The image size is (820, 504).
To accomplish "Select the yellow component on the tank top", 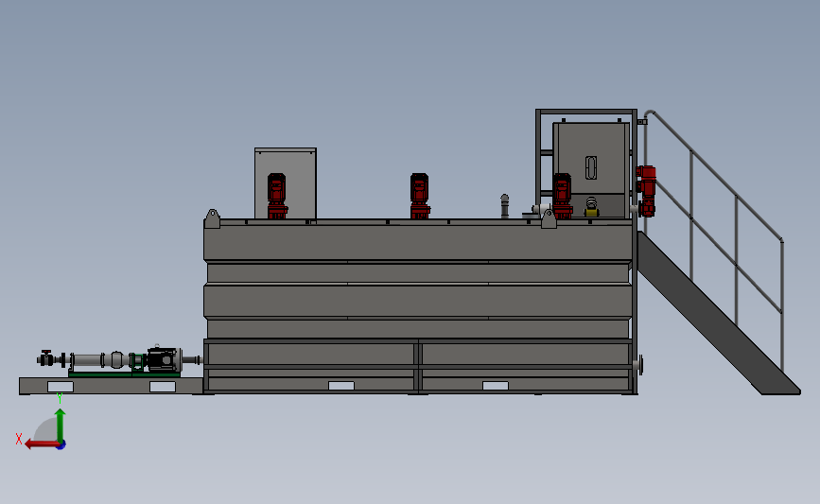I will [591, 212].
